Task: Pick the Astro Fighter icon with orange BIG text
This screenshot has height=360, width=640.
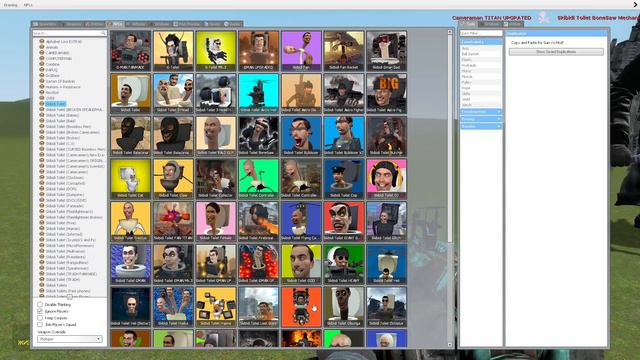Action: pyautogui.click(x=387, y=93)
